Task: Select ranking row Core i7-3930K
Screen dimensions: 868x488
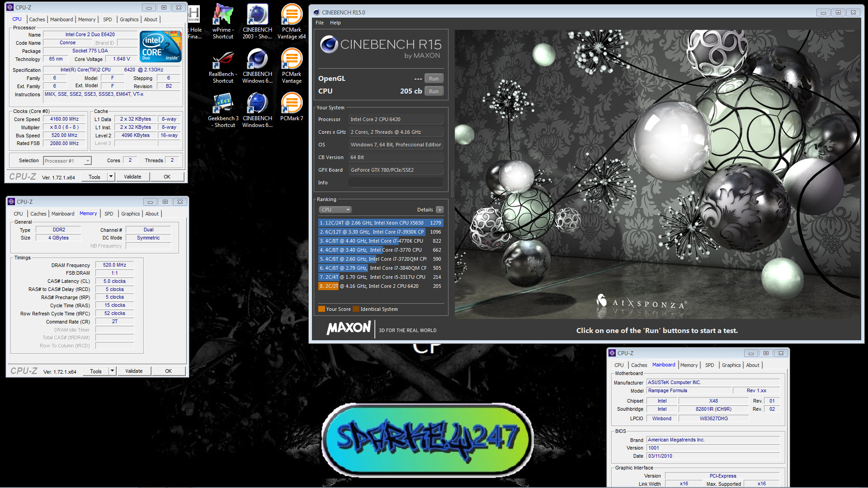Action: 381,232
